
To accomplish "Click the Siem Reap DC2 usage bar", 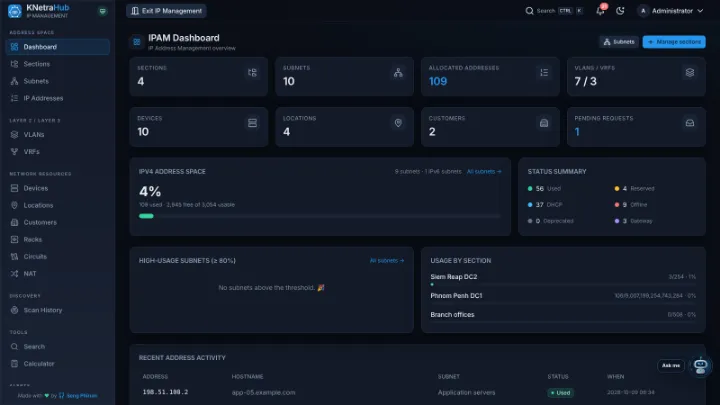I will [563, 285].
